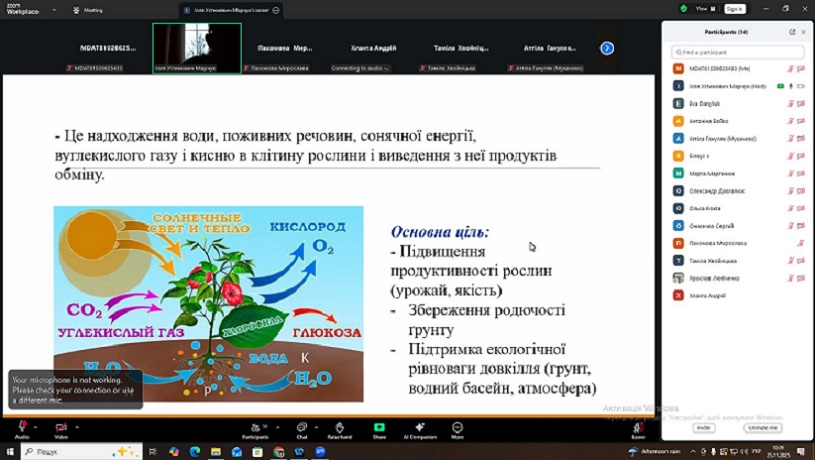Select the MDAT participant video tile
Viewport: 815px width, 460px height.
click(x=108, y=48)
